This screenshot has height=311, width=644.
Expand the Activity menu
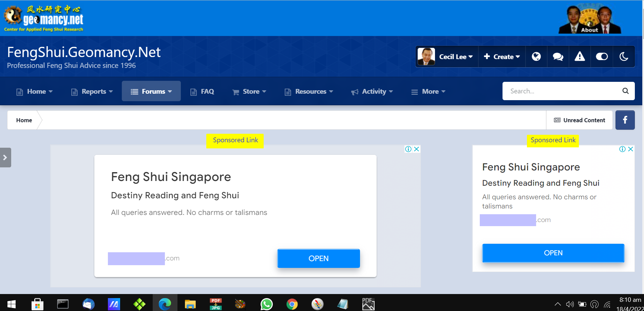pos(372,91)
